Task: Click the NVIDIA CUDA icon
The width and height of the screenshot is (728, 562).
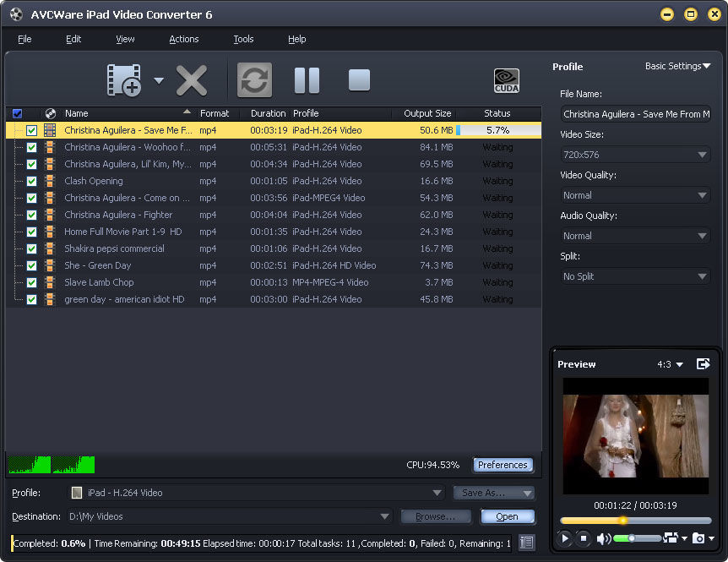Action: click(507, 80)
